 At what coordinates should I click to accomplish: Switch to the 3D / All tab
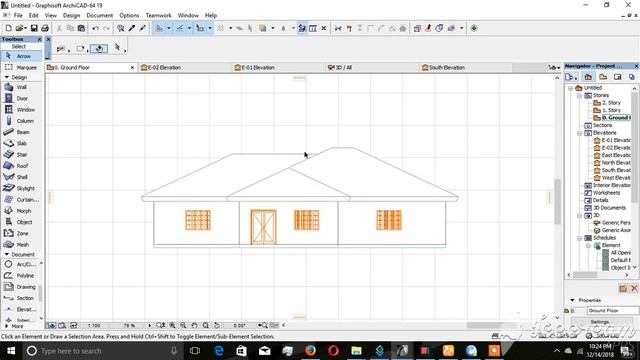coord(372,67)
